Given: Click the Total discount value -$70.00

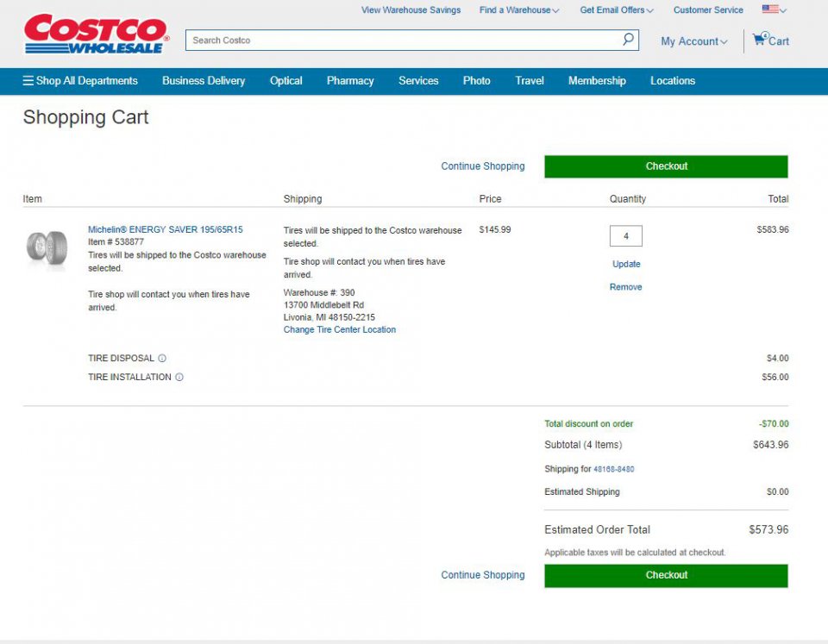Looking at the screenshot, I should [x=774, y=424].
